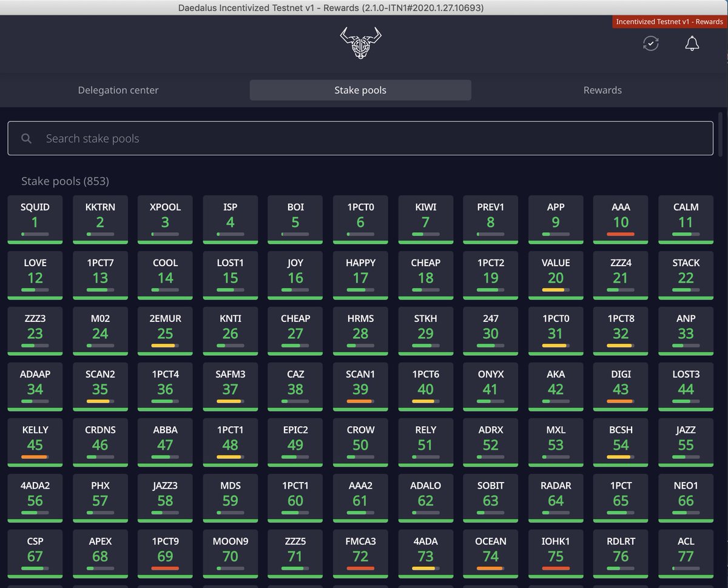Open the AAA pool ranked 10
Screen dimensions: 728x588
(x=621, y=219)
